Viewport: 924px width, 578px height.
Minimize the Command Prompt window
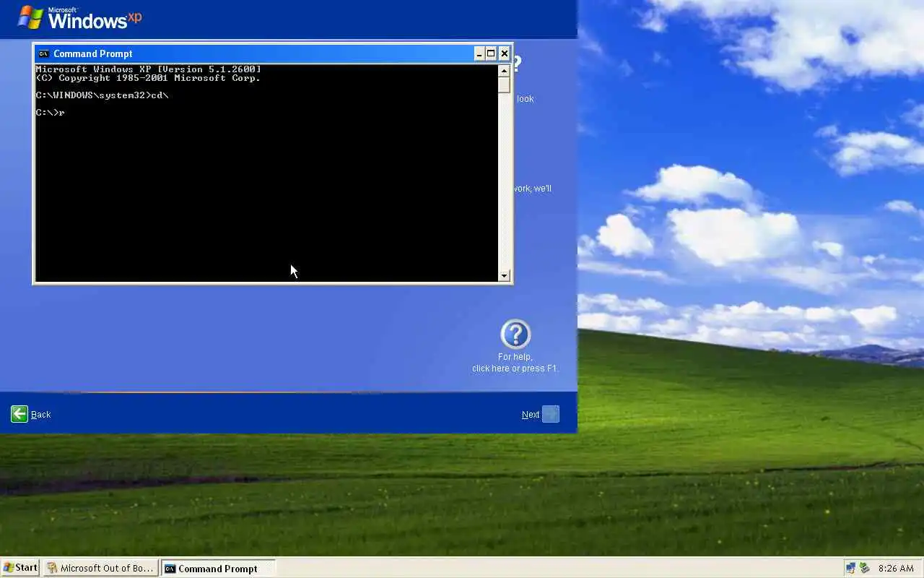click(x=479, y=53)
